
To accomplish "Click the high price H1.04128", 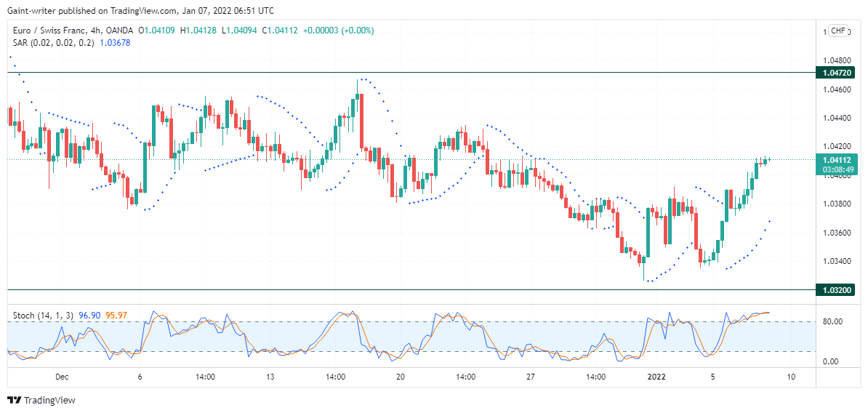I will click(198, 31).
